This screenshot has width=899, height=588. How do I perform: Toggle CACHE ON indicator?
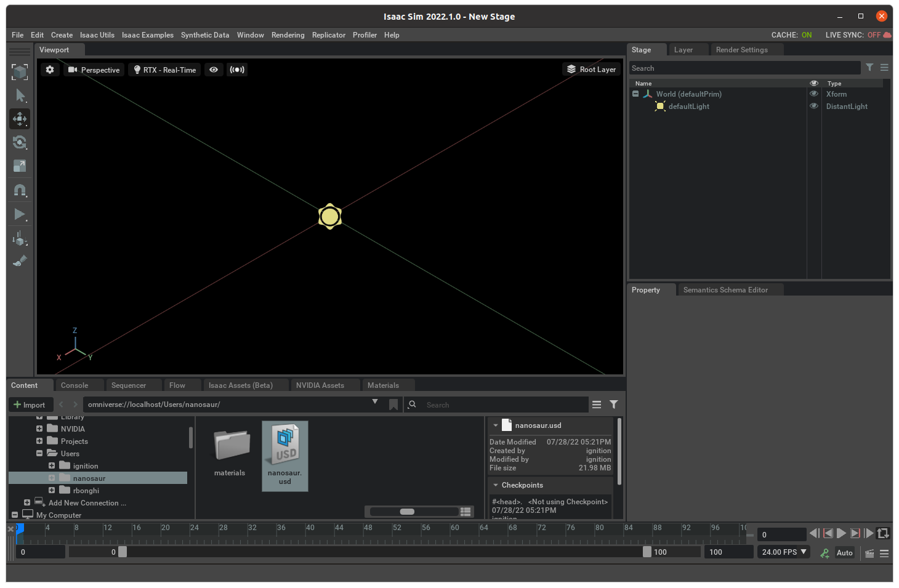coord(791,35)
